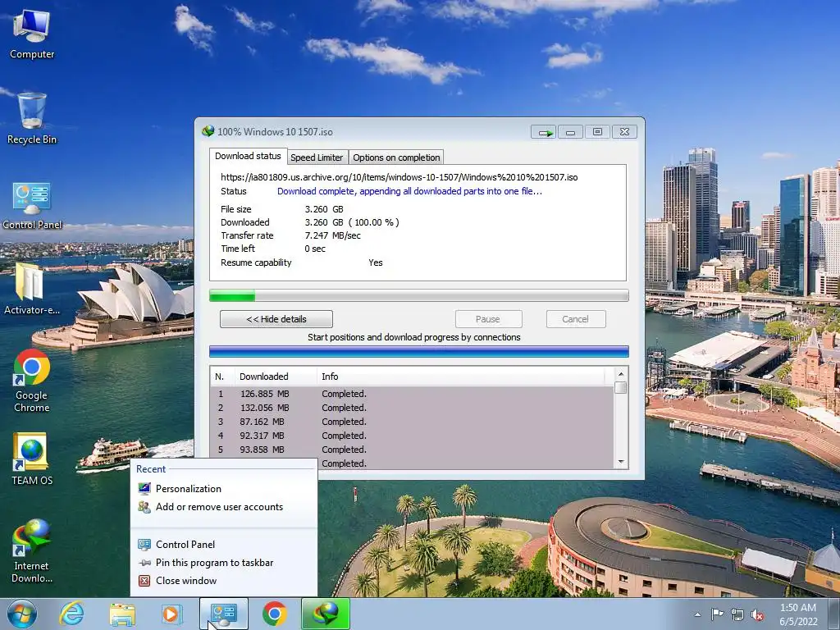Image resolution: width=840 pixels, height=630 pixels.
Task: Open the Computer desktop icon
Action: click(32, 34)
